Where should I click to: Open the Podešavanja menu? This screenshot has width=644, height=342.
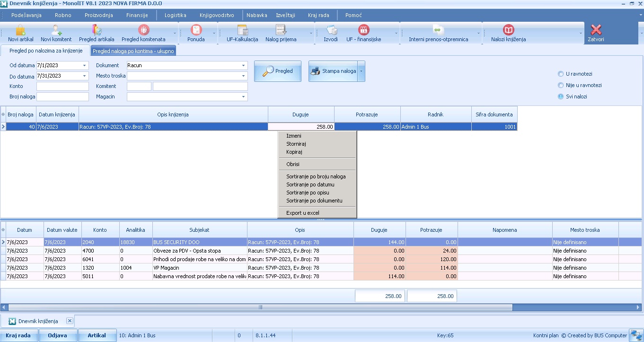(26, 15)
